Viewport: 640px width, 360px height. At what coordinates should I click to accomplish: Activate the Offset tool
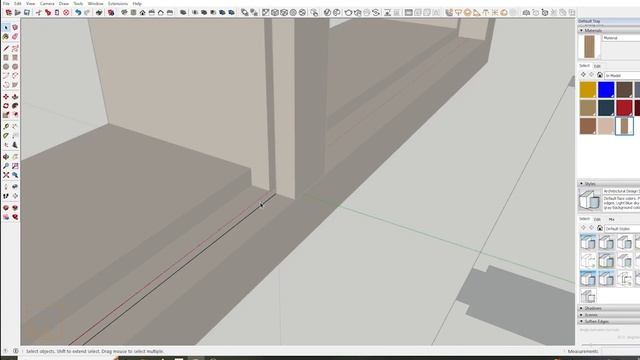[15, 115]
